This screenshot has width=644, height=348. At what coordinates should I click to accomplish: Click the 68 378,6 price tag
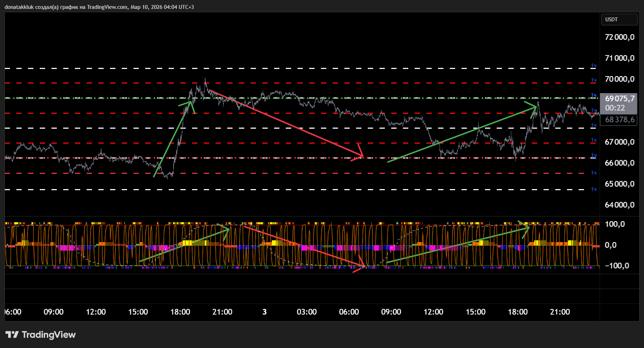(620, 120)
